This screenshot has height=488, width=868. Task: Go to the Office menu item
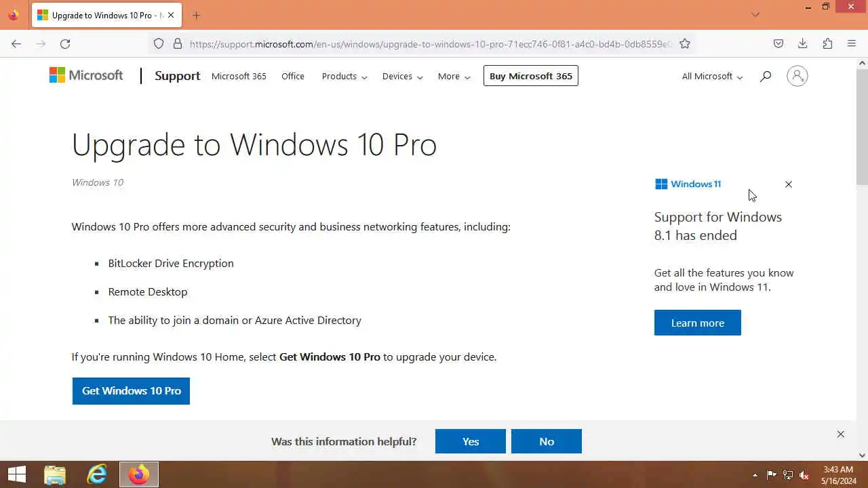click(293, 76)
